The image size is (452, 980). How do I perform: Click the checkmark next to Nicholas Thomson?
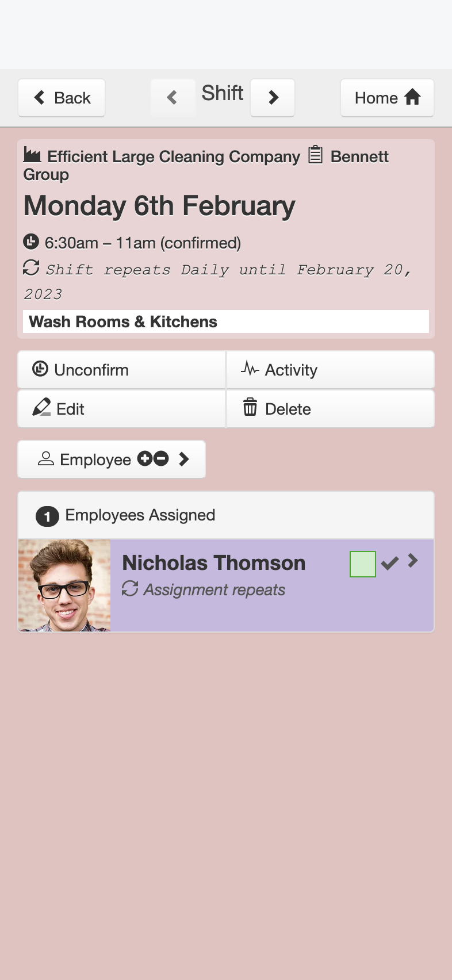coord(390,563)
